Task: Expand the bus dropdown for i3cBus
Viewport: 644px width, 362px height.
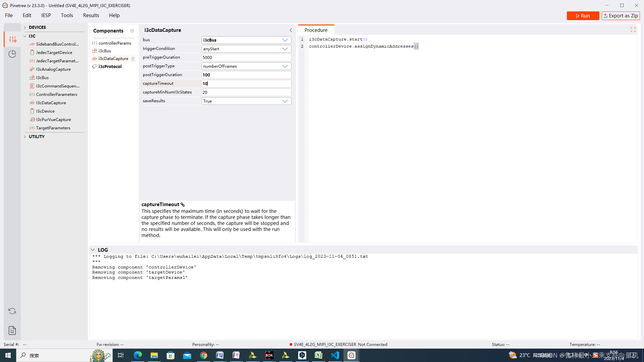Action: pyautogui.click(x=285, y=40)
